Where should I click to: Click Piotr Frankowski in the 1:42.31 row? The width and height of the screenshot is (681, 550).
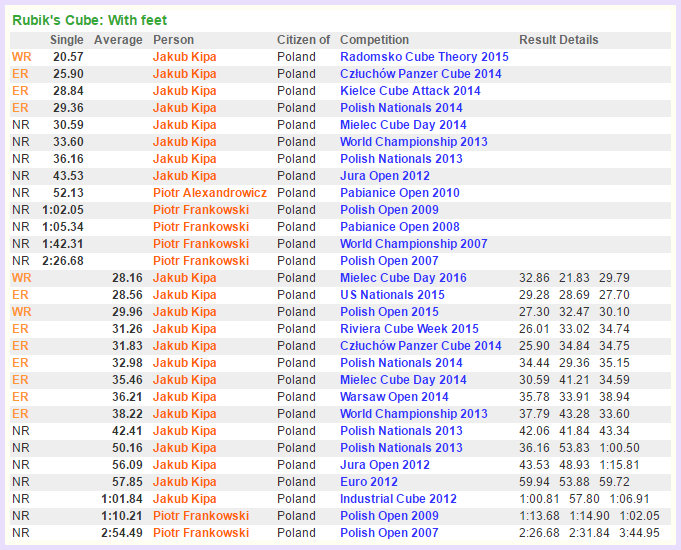tap(201, 244)
